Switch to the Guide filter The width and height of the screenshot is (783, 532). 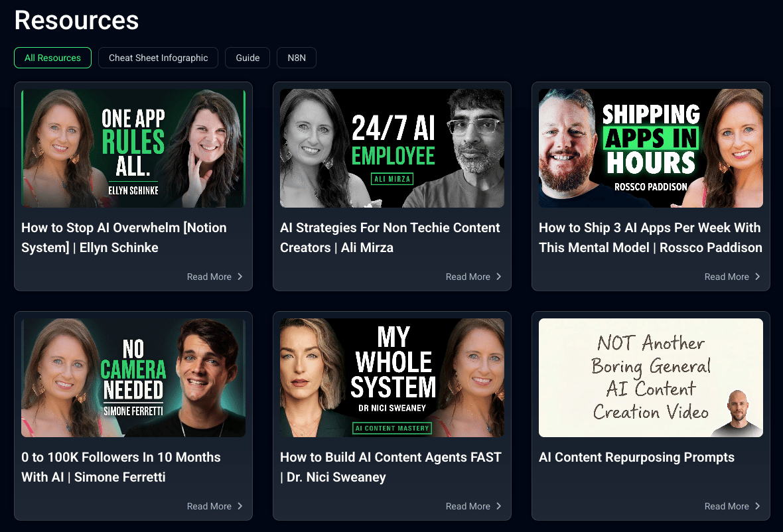[248, 58]
